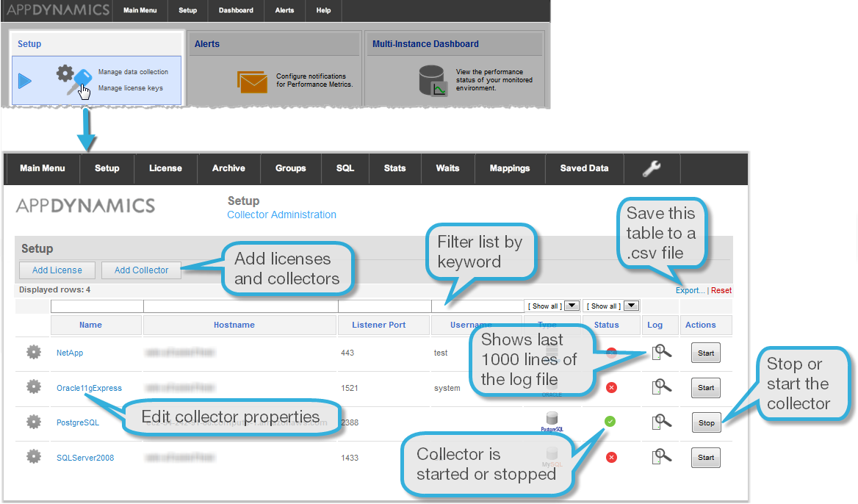This screenshot has height=504, width=858.
Task: View PostgreSQL log magnifier icon
Action: point(662,422)
